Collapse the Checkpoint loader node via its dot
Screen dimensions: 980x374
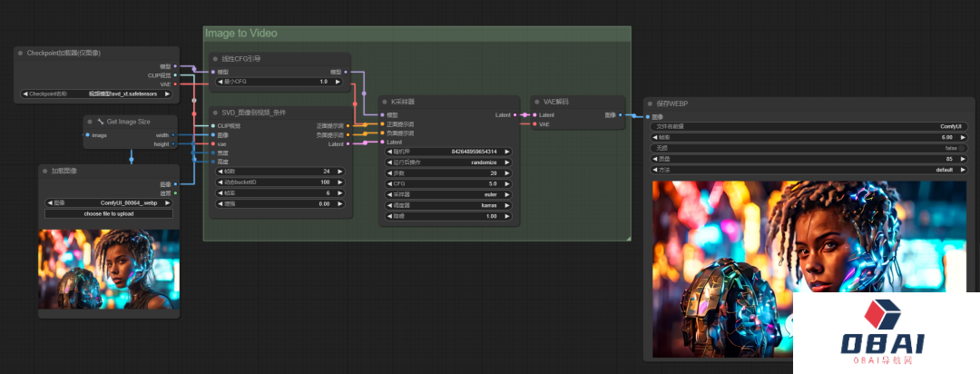(x=21, y=54)
